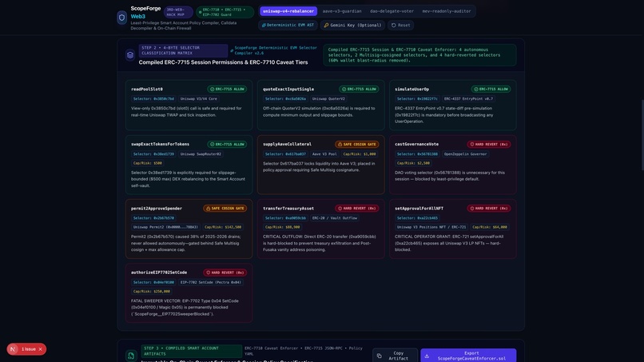
Task: Click the Step 2 layered stack icon
Action: (x=130, y=55)
